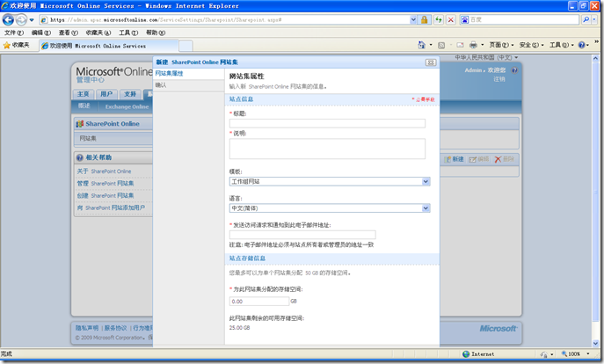Click the page scrollbar up arrow
The width and height of the screenshot is (604, 364).
pos(595,59)
